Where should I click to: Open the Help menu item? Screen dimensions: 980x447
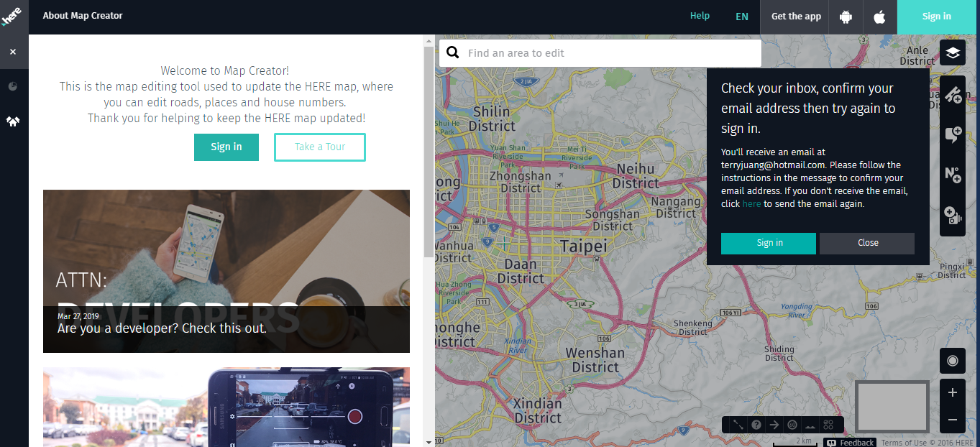click(x=700, y=16)
